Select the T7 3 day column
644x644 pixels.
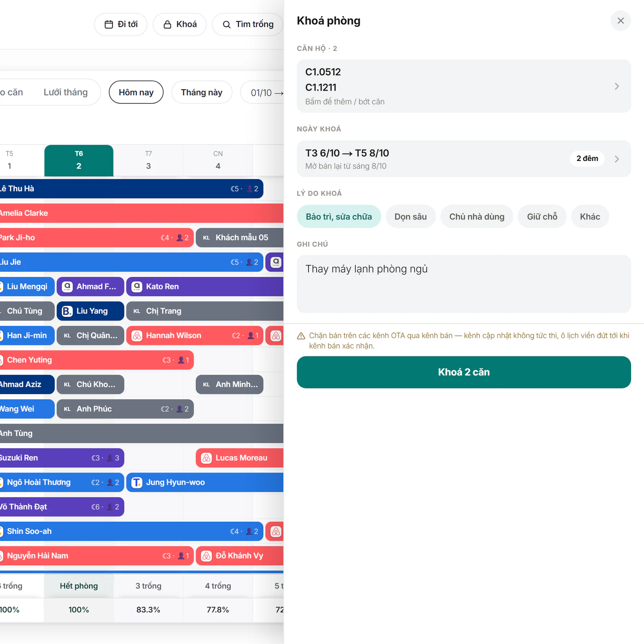coord(149,160)
